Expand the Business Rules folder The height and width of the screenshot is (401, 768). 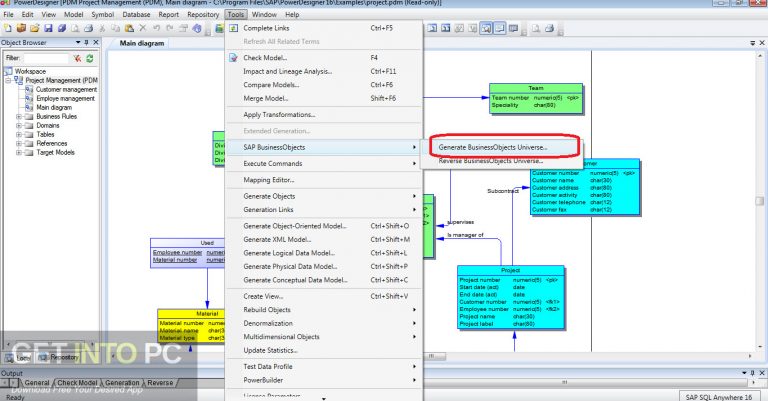[19, 117]
